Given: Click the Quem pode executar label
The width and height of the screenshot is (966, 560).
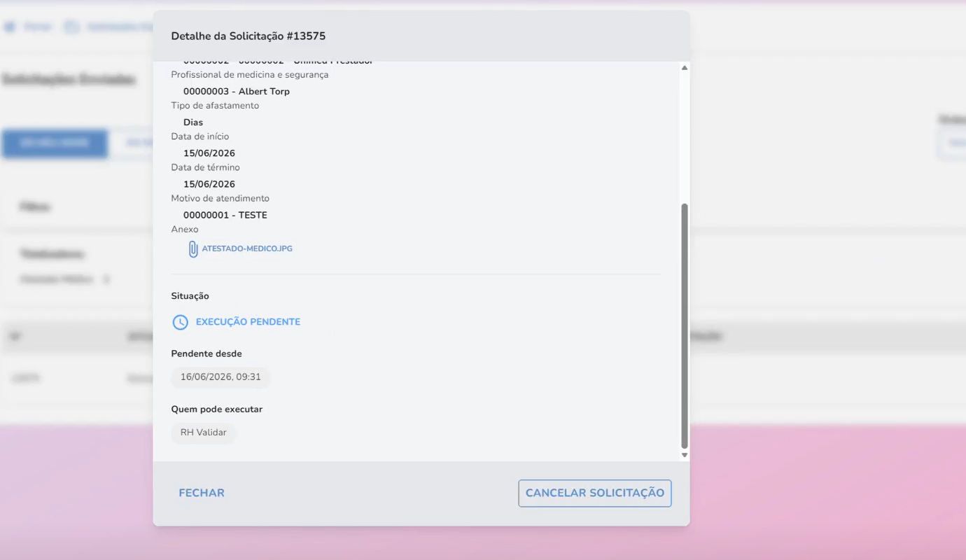Looking at the screenshot, I should [x=217, y=409].
